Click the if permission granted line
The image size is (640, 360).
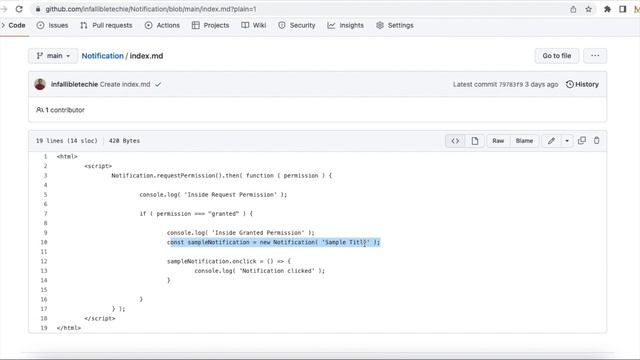tap(196, 214)
